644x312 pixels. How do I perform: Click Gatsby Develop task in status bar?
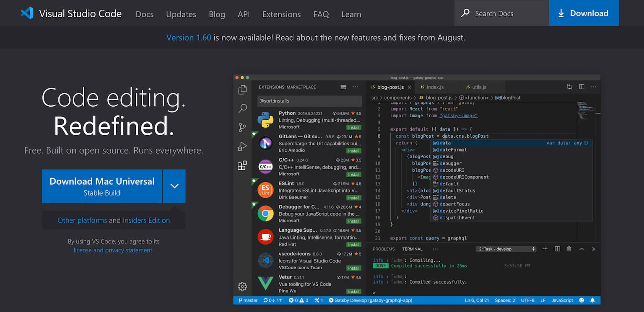[x=371, y=300]
